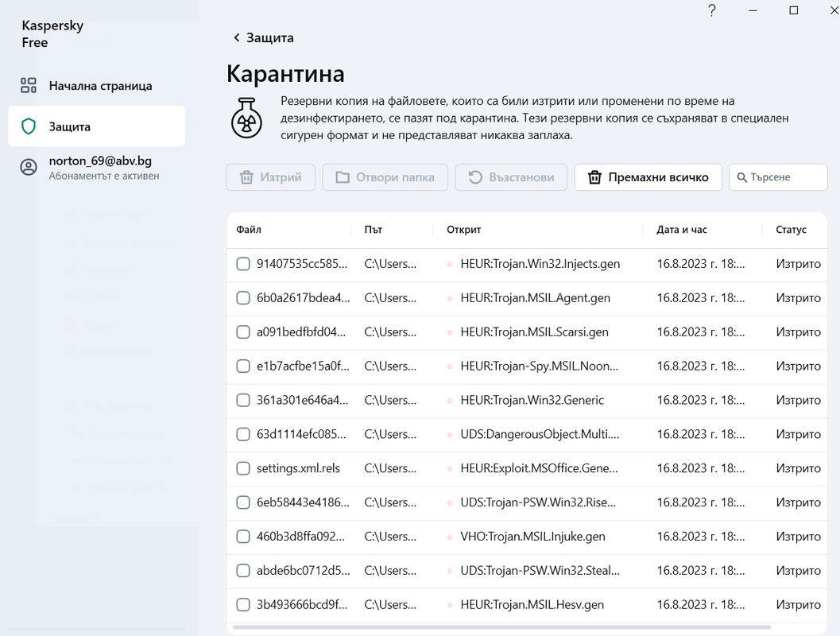840x636 pixels.
Task: Click date cell in a091bedfbfd04 row
Action: (701, 332)
